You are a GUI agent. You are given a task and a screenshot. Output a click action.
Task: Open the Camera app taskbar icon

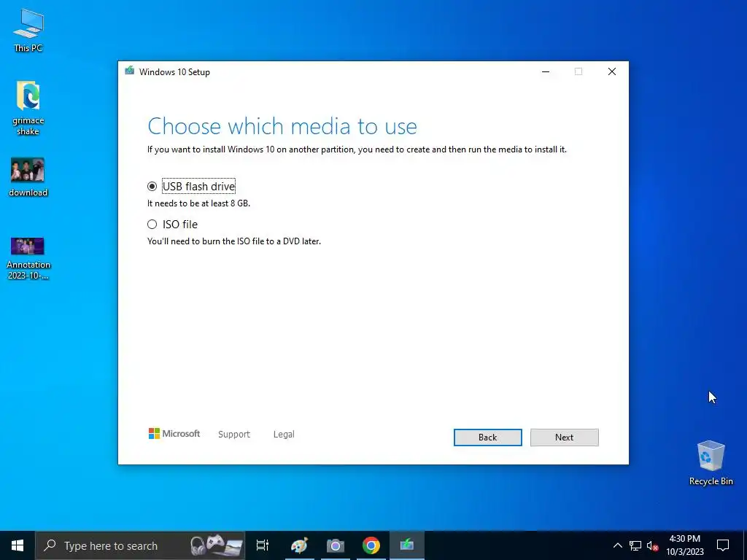coord(336,545)
